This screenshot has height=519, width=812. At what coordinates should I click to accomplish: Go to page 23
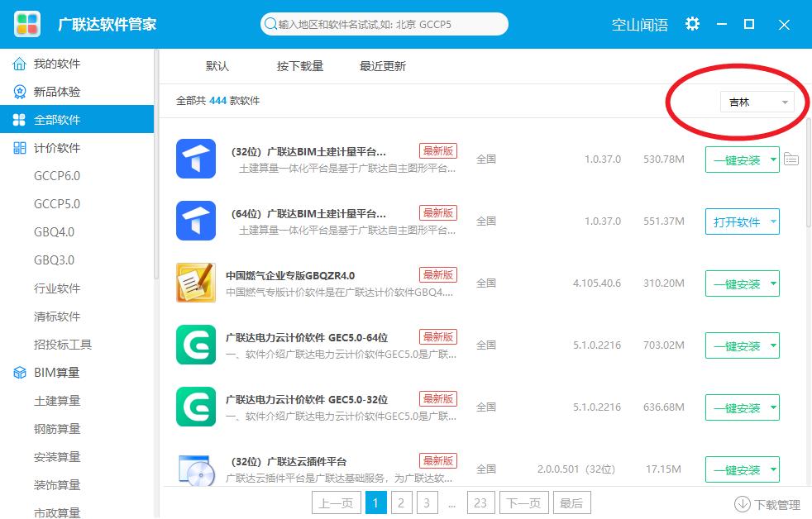pos(480,503)
